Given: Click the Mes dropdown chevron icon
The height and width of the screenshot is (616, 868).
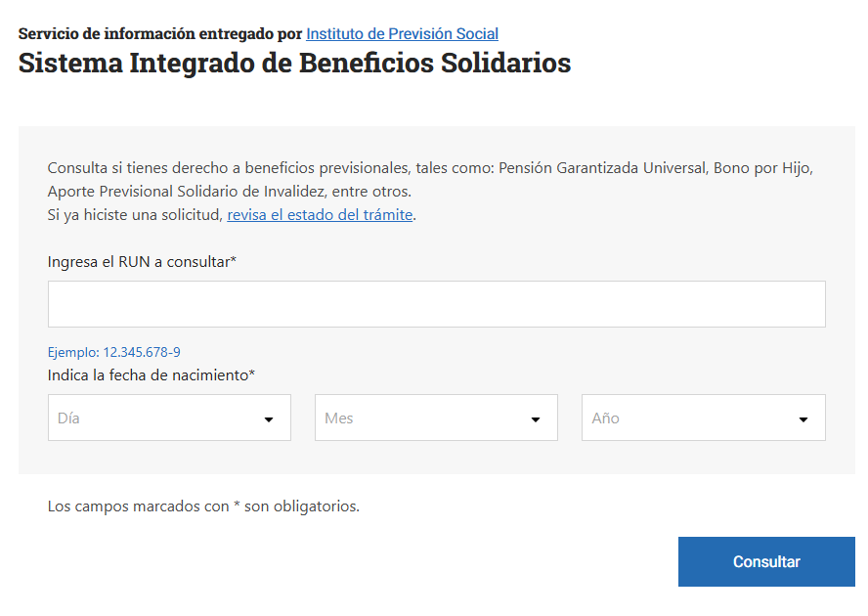Looking at the screenshot, I should (535, 418).
